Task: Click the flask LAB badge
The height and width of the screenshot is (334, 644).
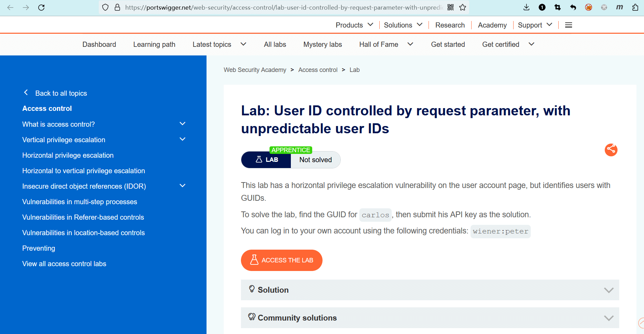Action: tap(266, 160)
